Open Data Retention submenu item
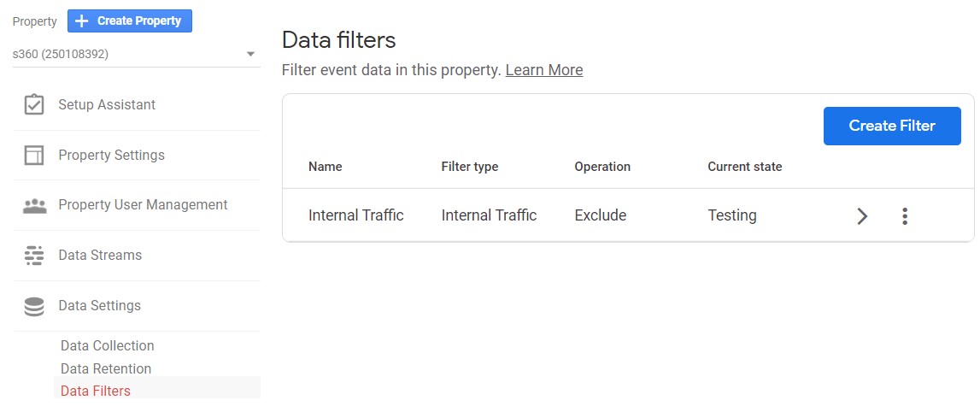Viewport: 980px width, 412px height. point(106,369)
